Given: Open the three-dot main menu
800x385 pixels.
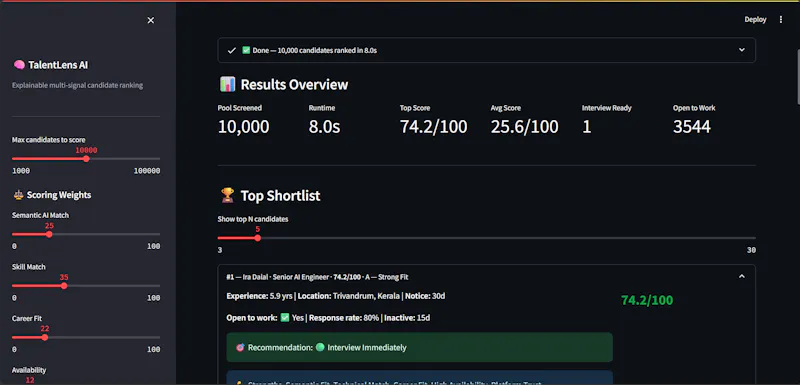Looking at the screenshot, I should tap(781, 19).
